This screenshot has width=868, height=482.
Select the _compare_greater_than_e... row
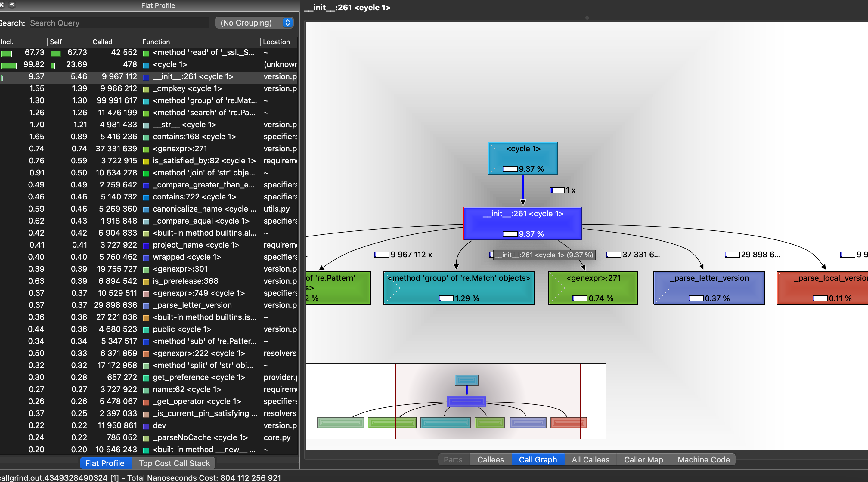(x=149, y=185)
